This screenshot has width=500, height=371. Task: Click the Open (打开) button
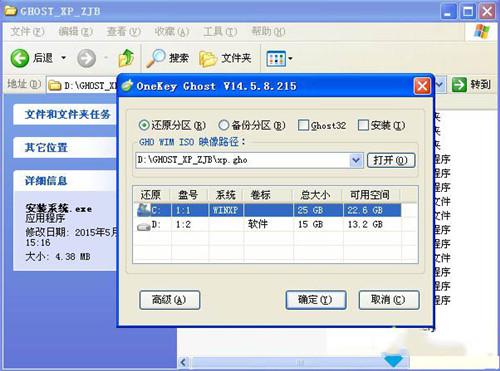click(391, 161)
